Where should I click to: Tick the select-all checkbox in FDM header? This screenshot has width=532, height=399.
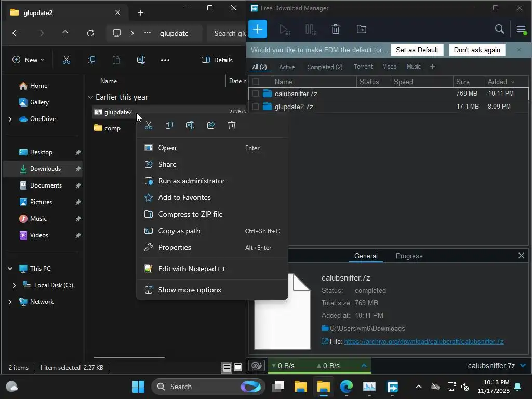click(x=256, y=82)
